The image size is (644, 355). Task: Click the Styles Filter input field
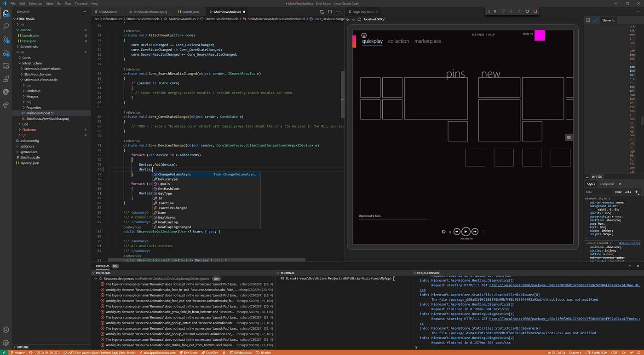tap(598, 192)
